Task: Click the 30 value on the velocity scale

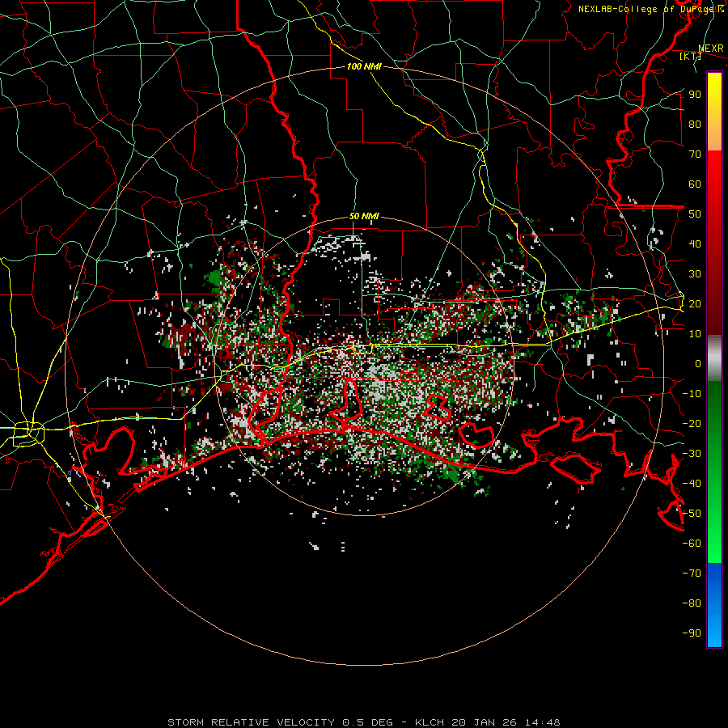Action: click(x=695, y=274)
